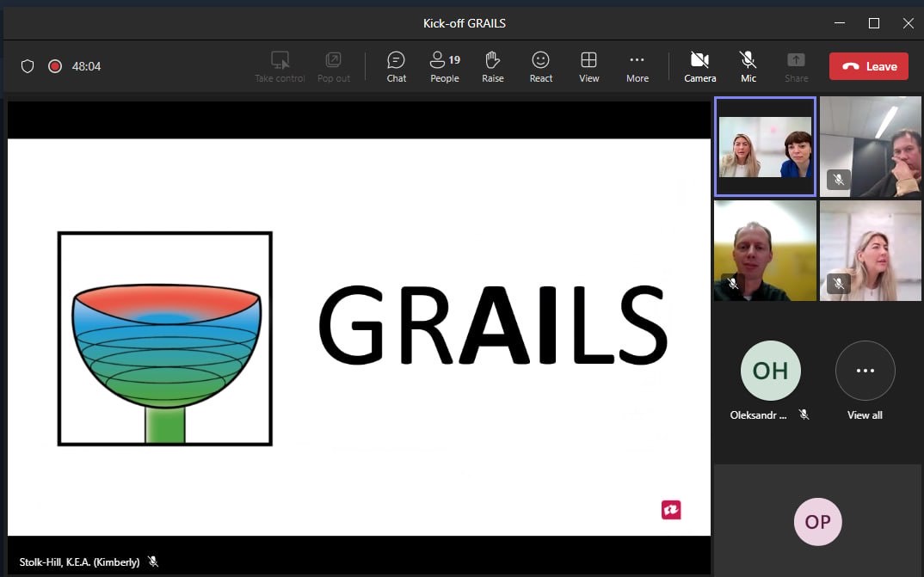Raise your hand in the meeting
The image size is (924, 577).
tap(492, 66)
